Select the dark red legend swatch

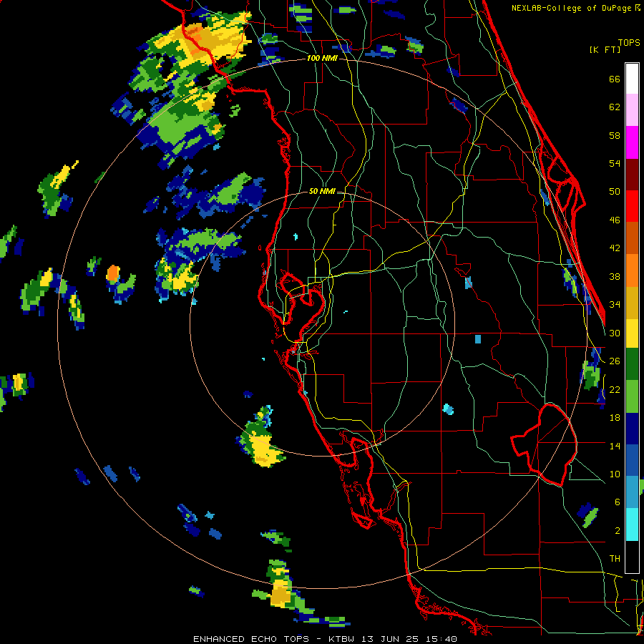632,175
